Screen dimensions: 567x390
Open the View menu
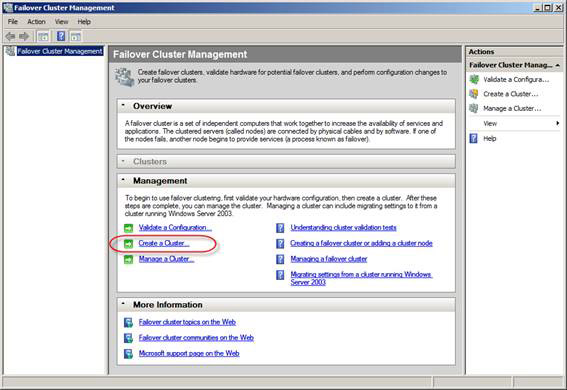point(61,22)
